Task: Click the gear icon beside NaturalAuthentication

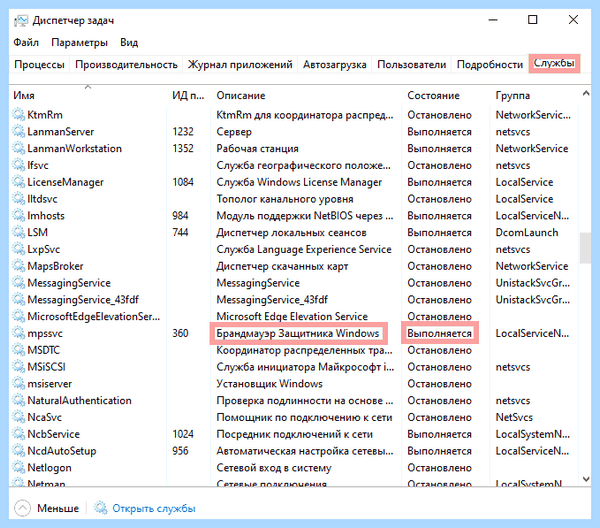Action: pyautogui.click(x=18, y=400)
